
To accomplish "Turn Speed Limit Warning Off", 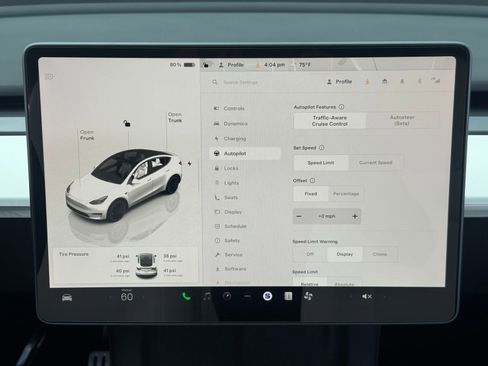I will (x=310, y=254).
